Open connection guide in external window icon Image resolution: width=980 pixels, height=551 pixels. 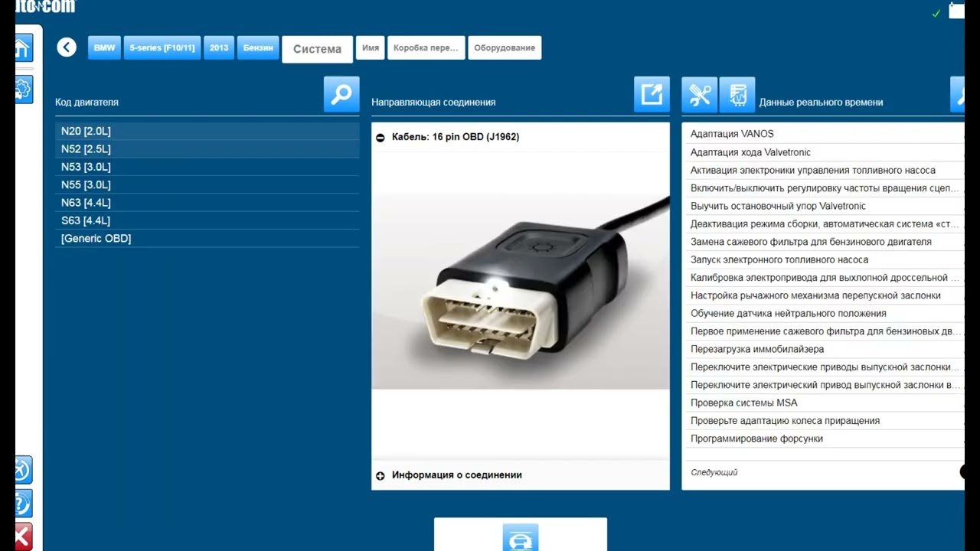(x=652, y=94)
